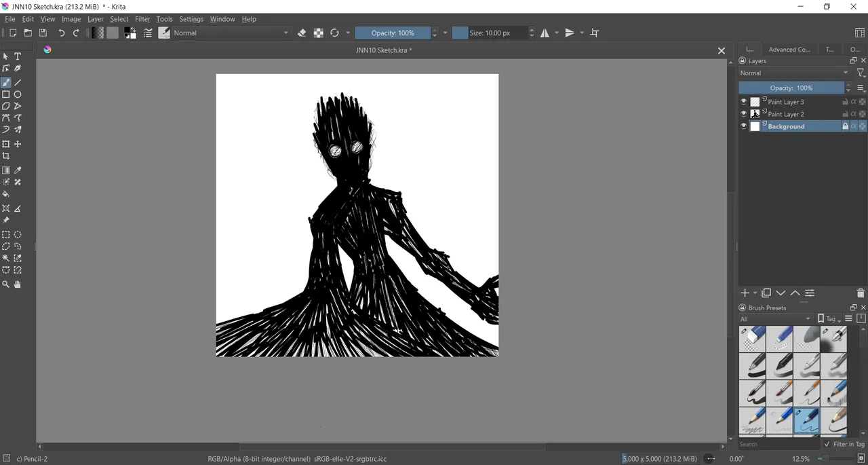Select the Polyline tool
The width and height of the screenshot is (868, 465).
[x=18, y=106]
